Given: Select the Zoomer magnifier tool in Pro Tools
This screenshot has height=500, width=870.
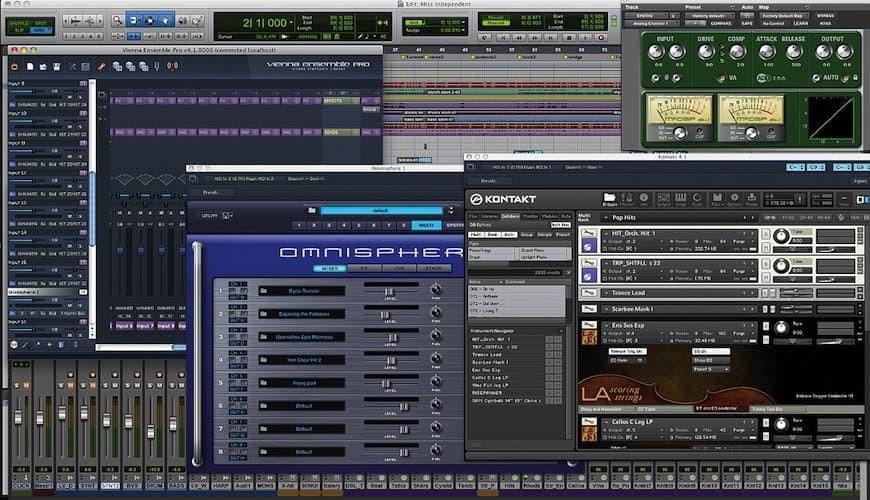Looking at the screenshot, I should click(118, 21).
